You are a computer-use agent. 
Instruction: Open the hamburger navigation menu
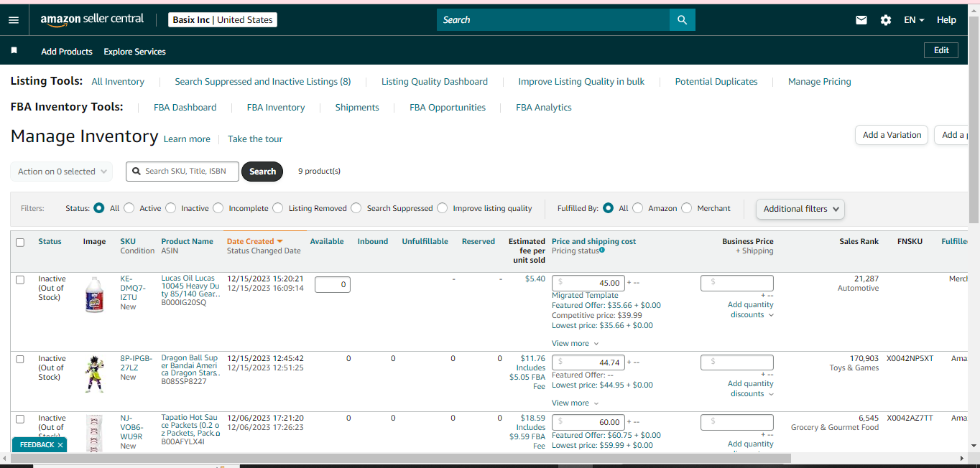click(x=14, y=20)
